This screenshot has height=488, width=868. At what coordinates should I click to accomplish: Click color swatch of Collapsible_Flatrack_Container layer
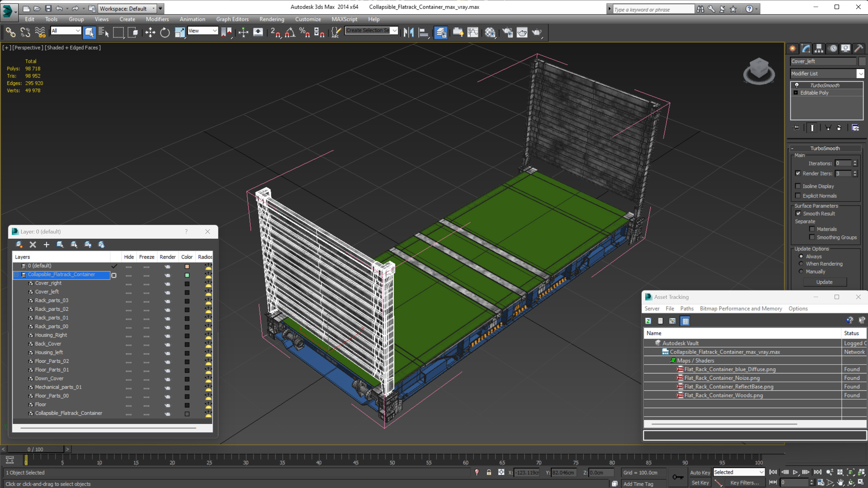click(x=187, y=275)
